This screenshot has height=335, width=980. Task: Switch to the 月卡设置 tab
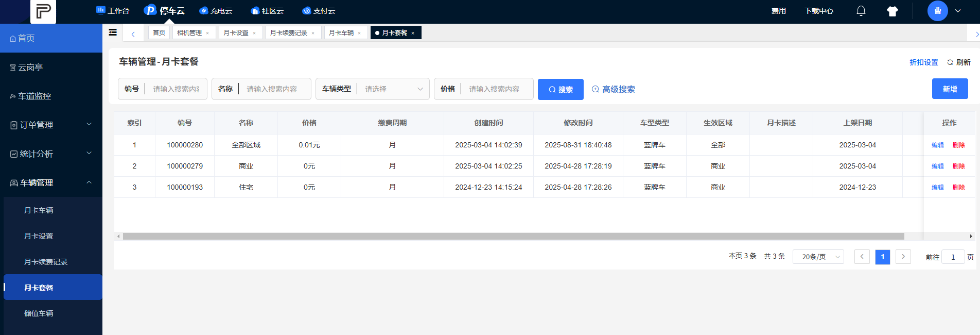[236, 32]
